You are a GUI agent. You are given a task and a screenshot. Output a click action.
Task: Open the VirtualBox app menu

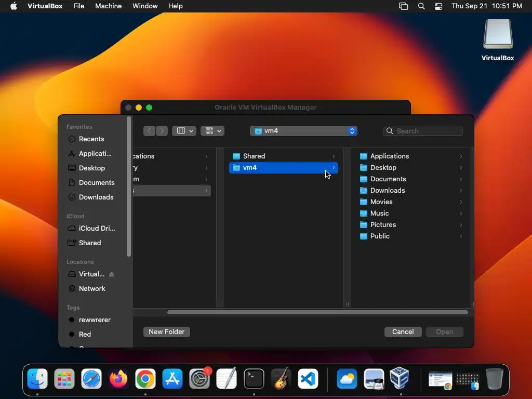[x=45, y=6]
